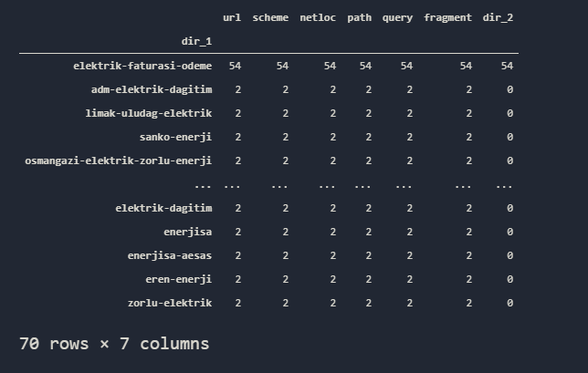Image resolution: width=588 pixels, height=373 pixels.
Task: Click netloc value 2 in limak-uludag-elektrik row
Action: click(332, 113)
